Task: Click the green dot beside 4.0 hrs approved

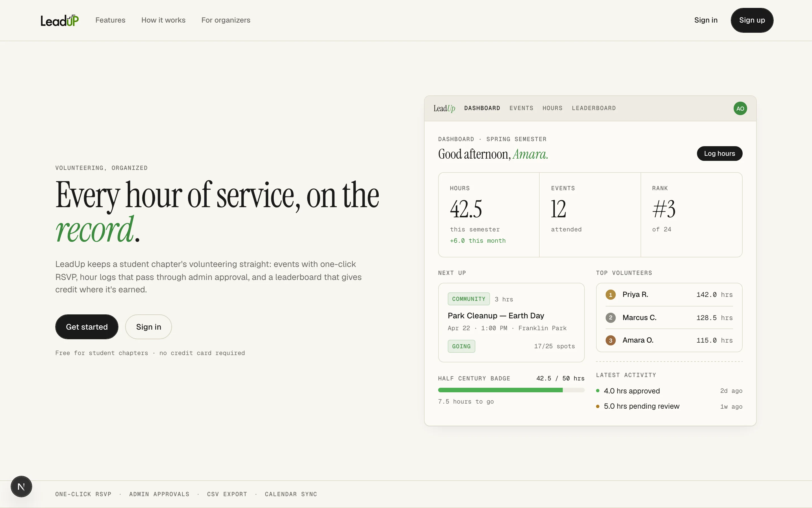Action: pyautogui.click(x=598, y=391)
